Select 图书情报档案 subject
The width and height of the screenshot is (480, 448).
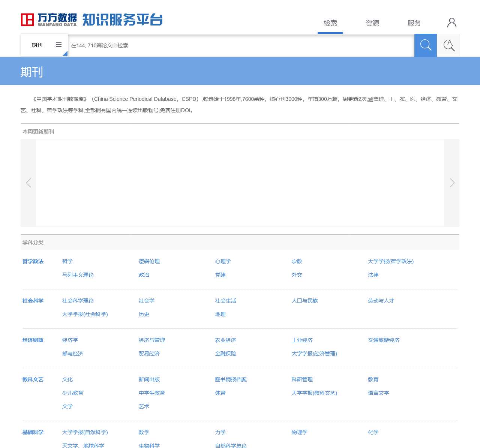(x=231, y=380)
